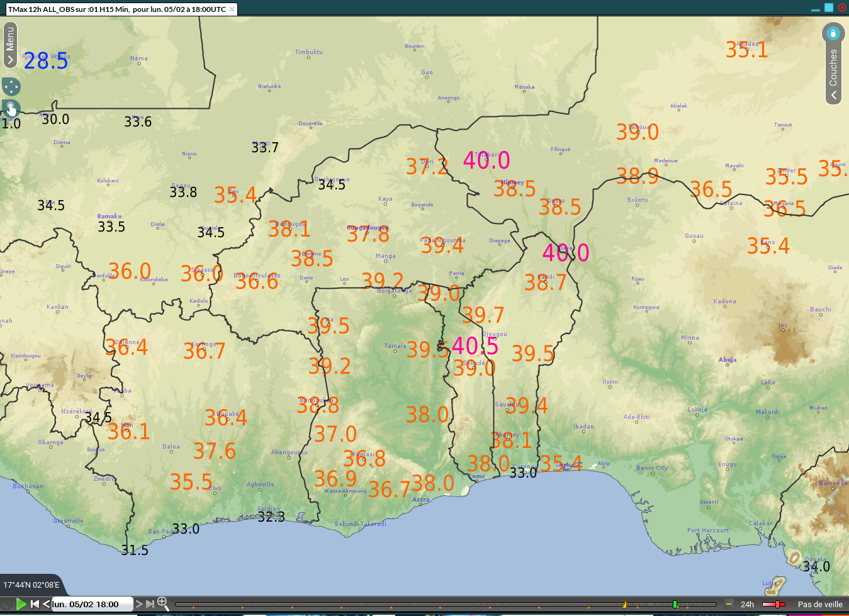Click the 33.7 value near Mopti

pyautogui.click(x=265, y=148)
